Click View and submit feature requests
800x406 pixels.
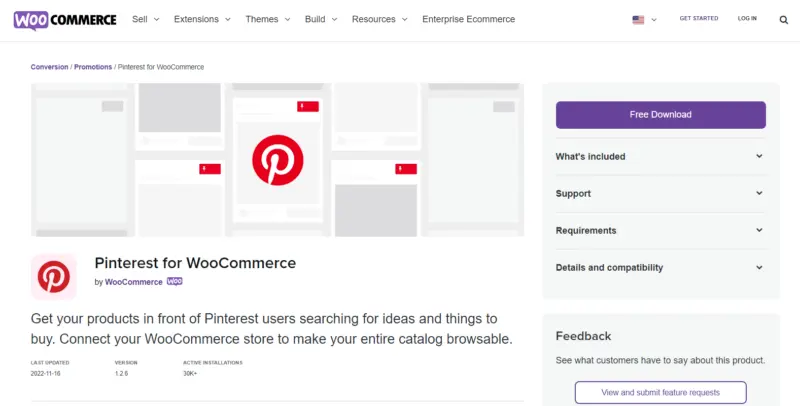(660, 392)
